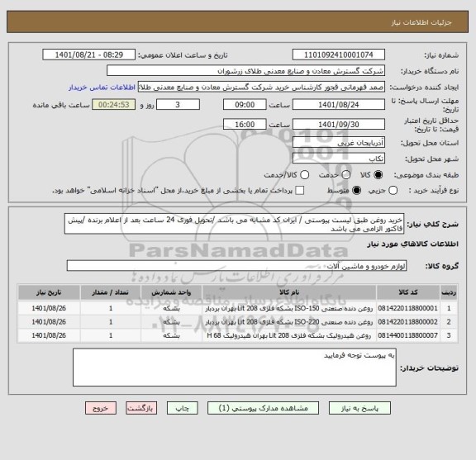Click the خروج exit button

(101, 408)
